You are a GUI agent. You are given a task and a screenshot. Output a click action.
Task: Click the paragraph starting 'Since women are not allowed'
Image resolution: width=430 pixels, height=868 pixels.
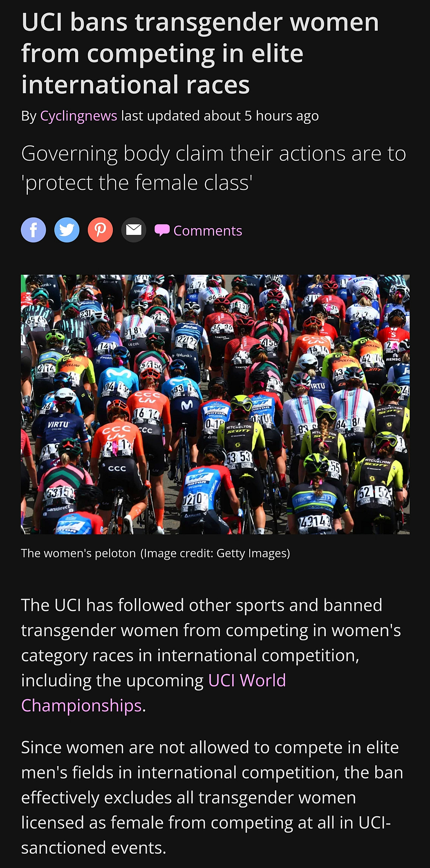(x=212, y=797)
